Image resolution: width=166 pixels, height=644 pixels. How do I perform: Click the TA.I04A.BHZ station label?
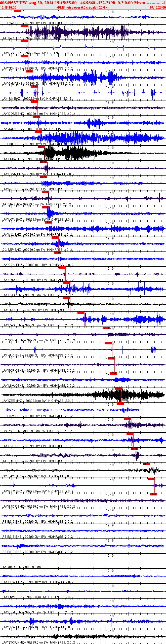coord(11,204)
